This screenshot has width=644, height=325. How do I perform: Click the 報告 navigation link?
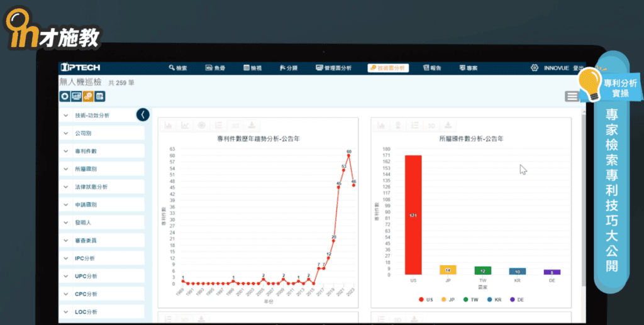click(432, 68)
